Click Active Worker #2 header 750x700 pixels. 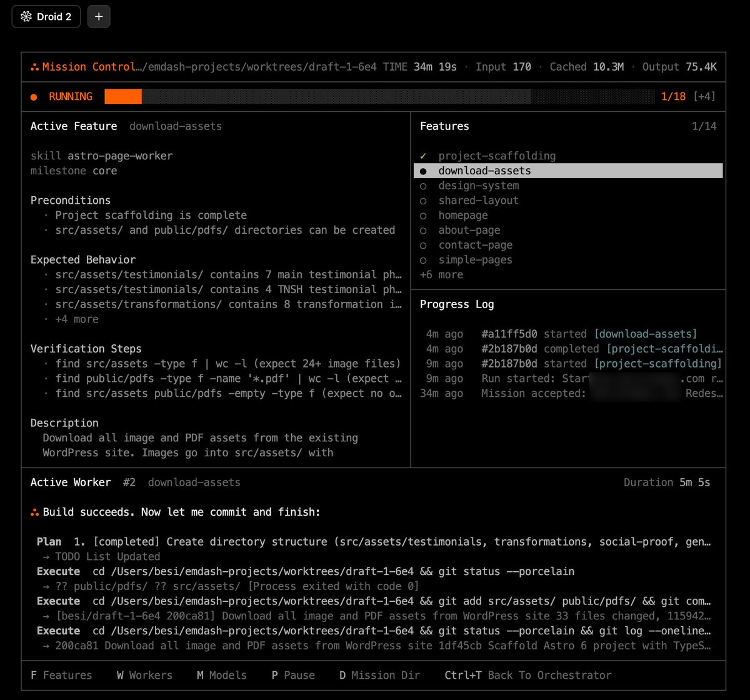coord(135,482)
